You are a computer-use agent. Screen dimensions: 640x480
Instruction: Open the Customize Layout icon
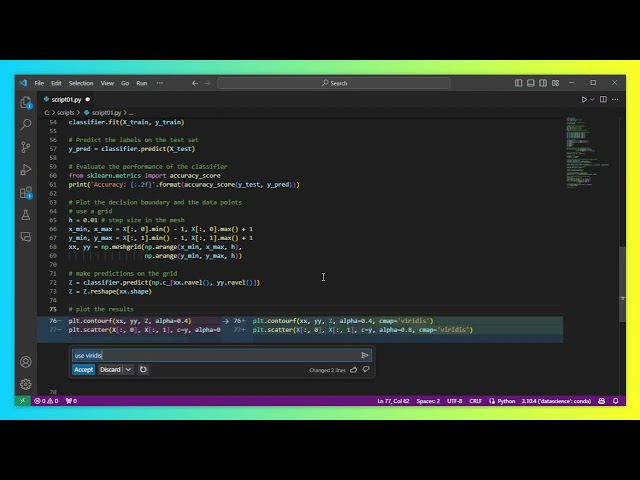pyautogui.click(x=556, y=83)
